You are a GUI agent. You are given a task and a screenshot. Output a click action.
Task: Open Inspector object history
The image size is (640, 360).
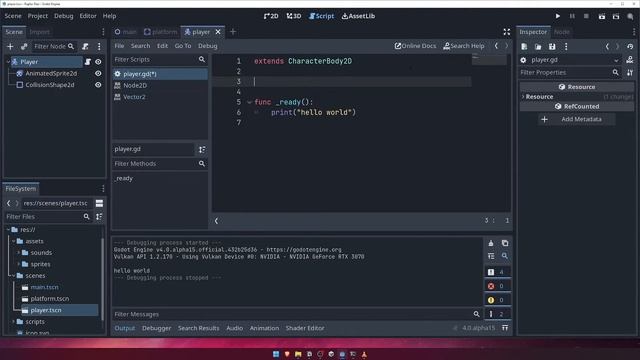coord(630,47)
